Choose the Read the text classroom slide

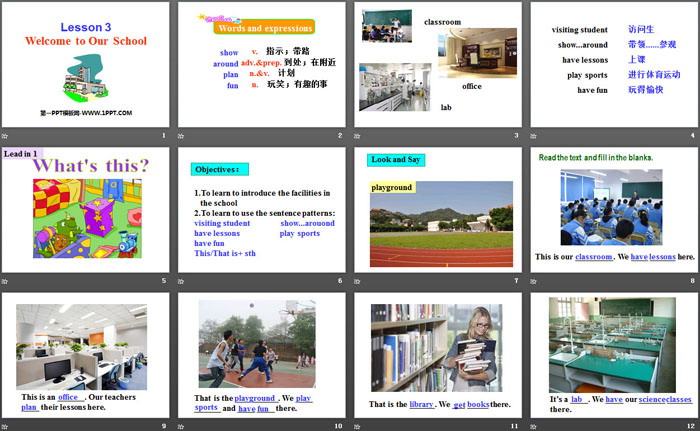point(613,209)
